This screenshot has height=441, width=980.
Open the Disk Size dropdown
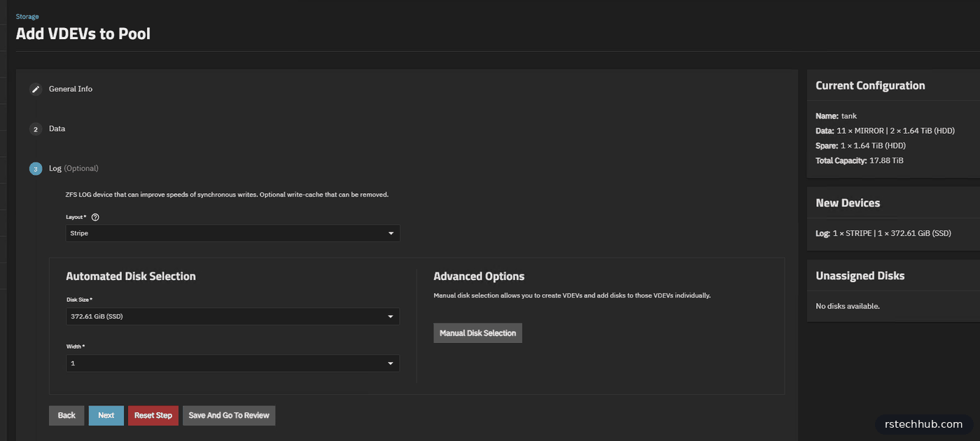point(232,316)
